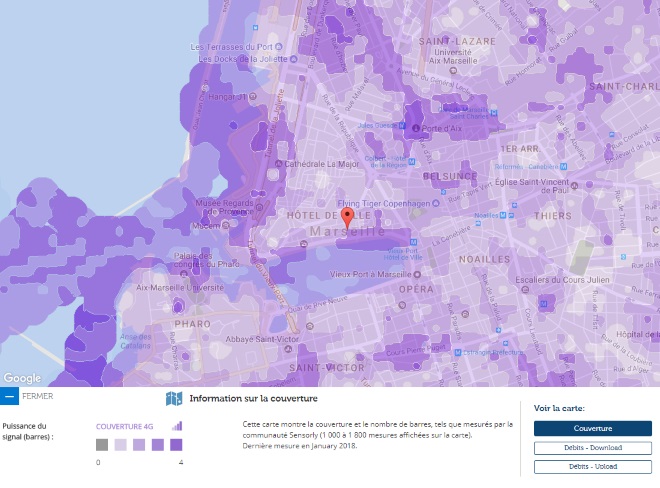Viewport: 660px width, 488px height.
Task: Select the darkest purple 4-bar swatch
Action: [176, 445]
